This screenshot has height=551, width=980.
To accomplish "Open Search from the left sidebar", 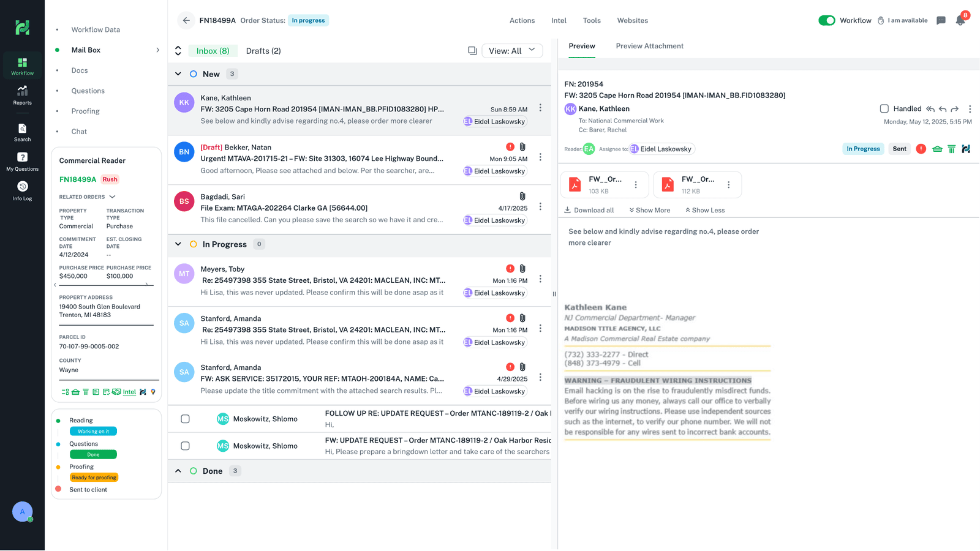I will click(22, 132).
